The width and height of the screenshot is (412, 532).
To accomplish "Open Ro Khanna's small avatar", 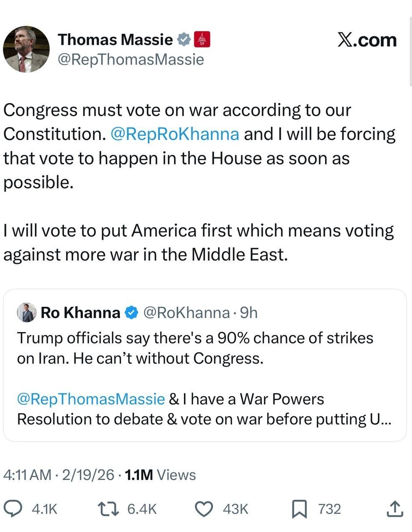I will (x=27, y=313).
